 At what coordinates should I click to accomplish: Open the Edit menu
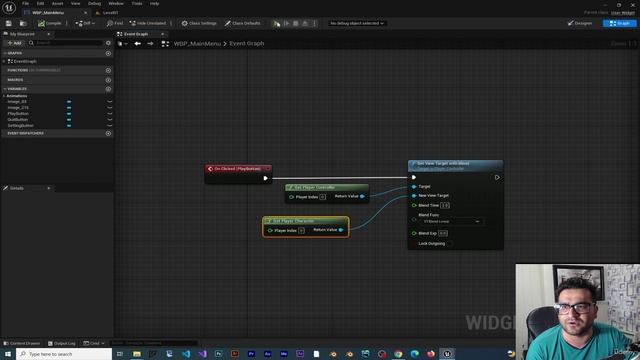[40, 3]
